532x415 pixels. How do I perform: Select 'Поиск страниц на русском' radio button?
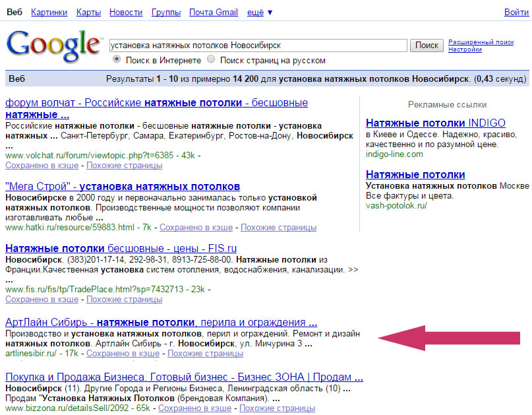[x=211, y=59]
